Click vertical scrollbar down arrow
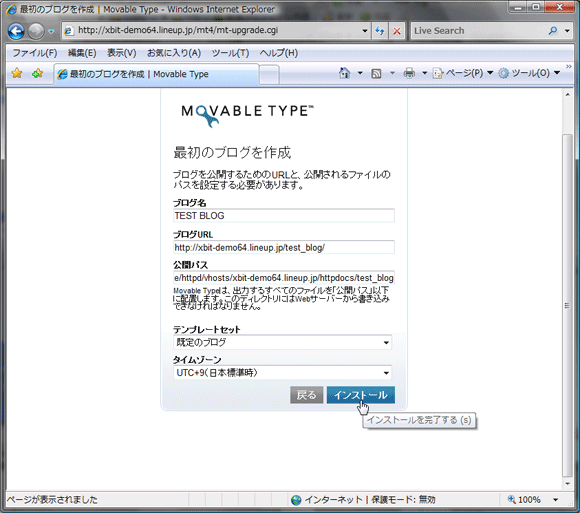 [x=567, y=484]
